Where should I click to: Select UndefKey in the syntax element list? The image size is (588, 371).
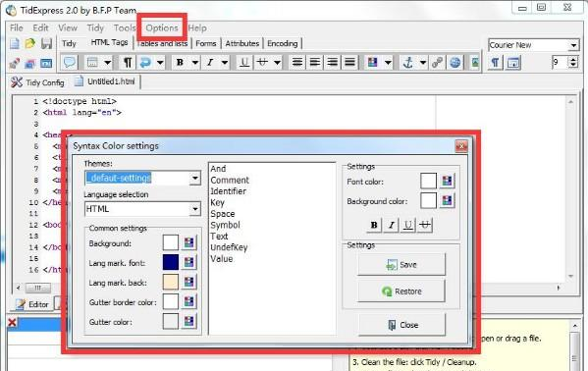229,247
